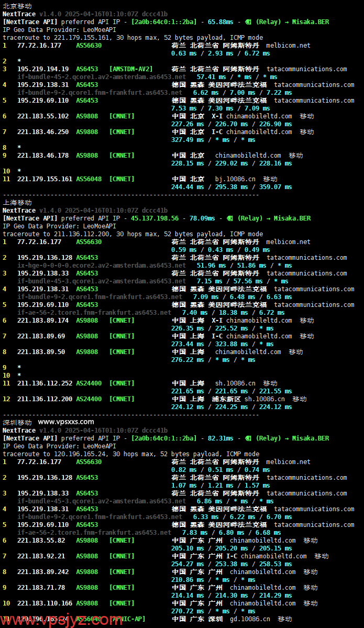Click hostname if-bundle-45-2.qcore1.av2-amsterdam.as6453.net

(102, 77)
